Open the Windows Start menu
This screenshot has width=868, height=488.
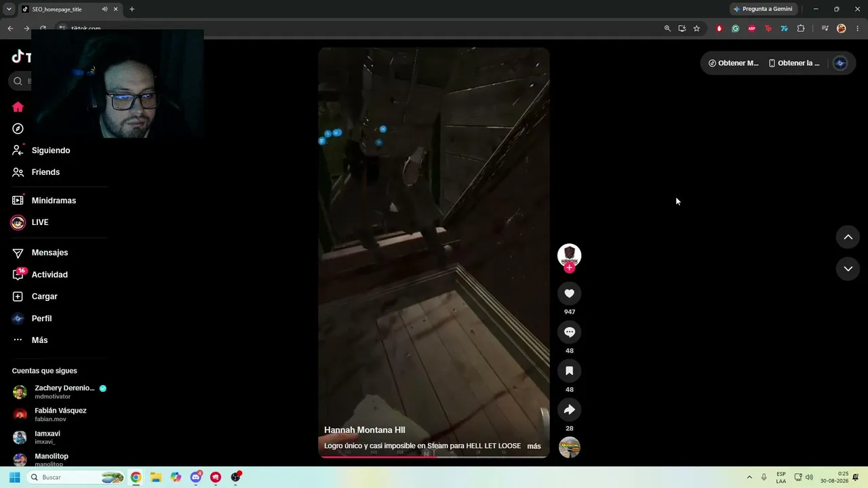(14, 477)
